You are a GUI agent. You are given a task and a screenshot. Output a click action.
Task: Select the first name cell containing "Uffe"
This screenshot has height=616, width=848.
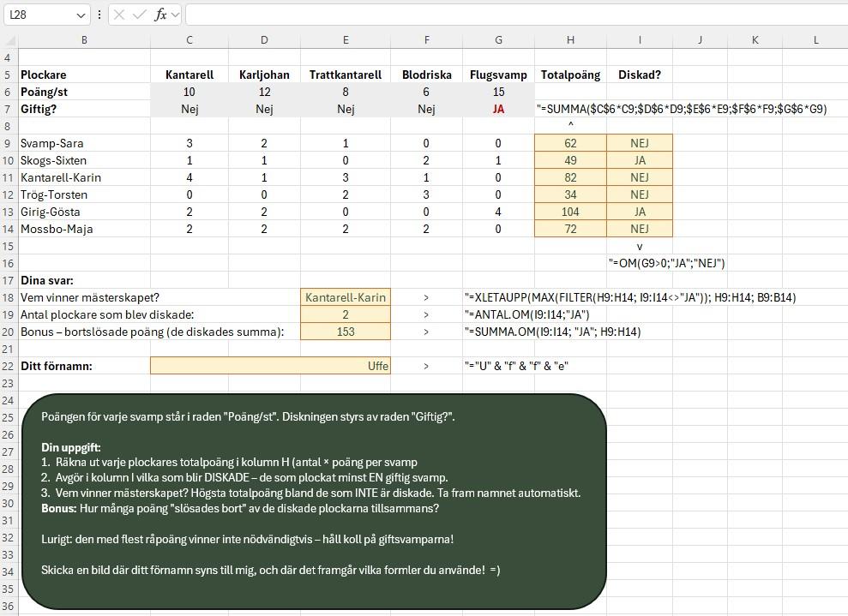pyautogui.click(x=270, y=366)
